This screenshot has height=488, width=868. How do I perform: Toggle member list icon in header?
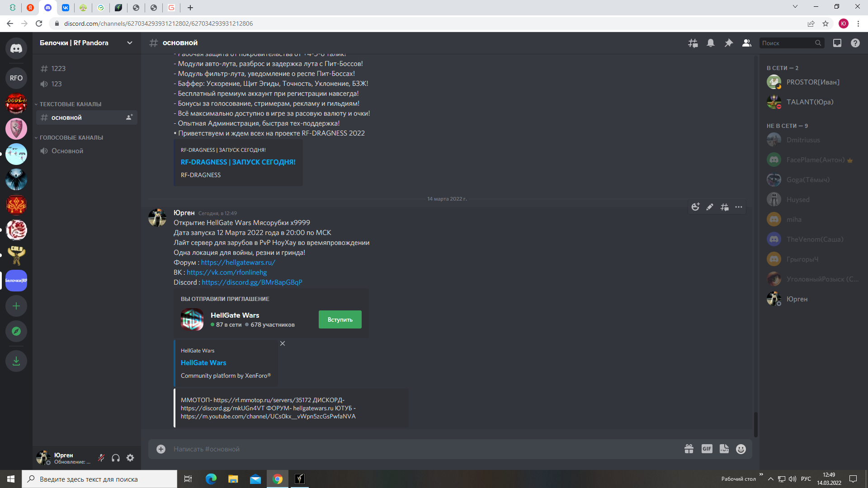pyautogui.click(x=747, y=43)
